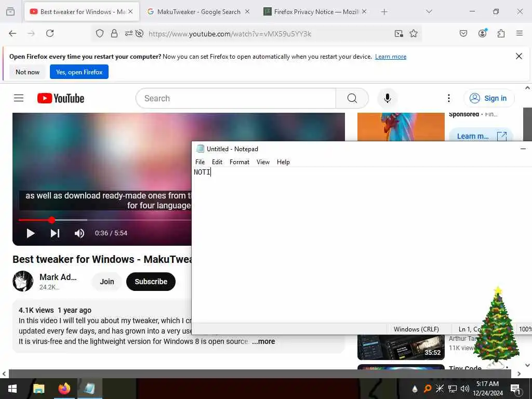This screenshot has width=532, height=399.
Task: Open Firefox application hamburger menu
Action: [x=519, y=33]
